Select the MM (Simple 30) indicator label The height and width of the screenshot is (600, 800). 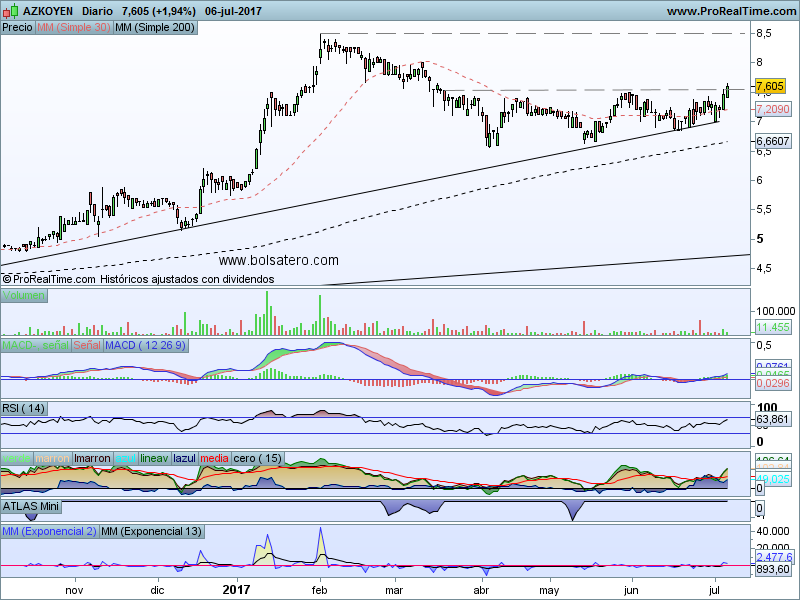(73, 28)
